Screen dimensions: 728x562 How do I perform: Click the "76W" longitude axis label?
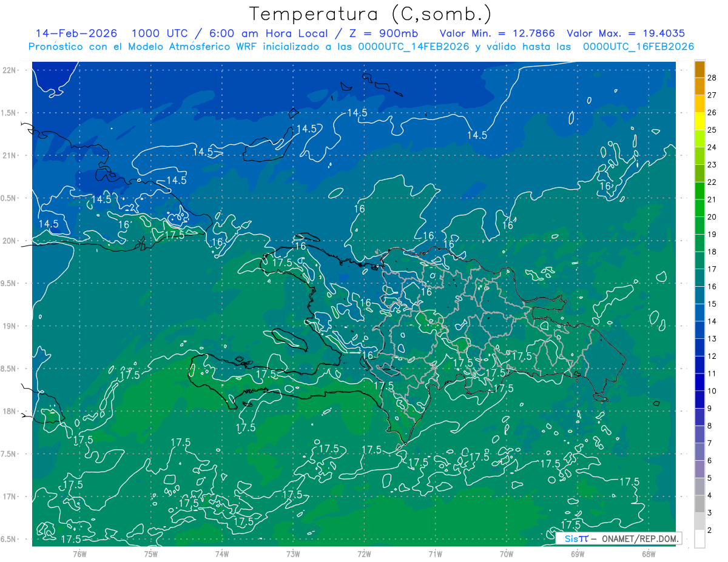79,554
